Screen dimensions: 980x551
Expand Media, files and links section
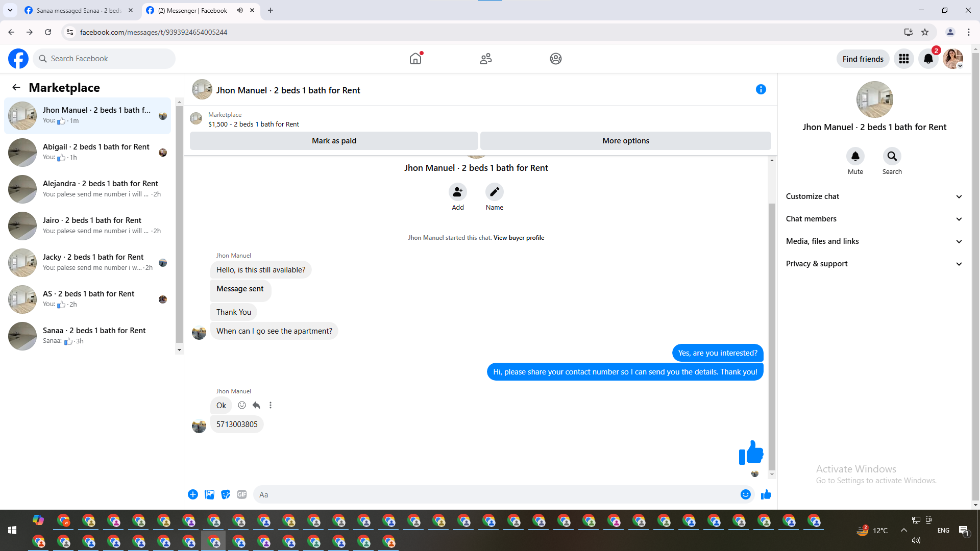pyautogui.click(x=874, y=241)
